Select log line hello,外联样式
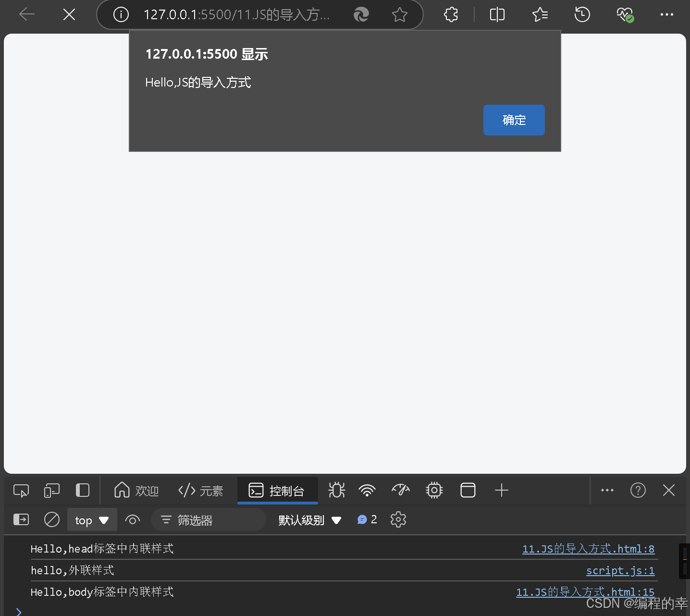 tap(73, 570)
